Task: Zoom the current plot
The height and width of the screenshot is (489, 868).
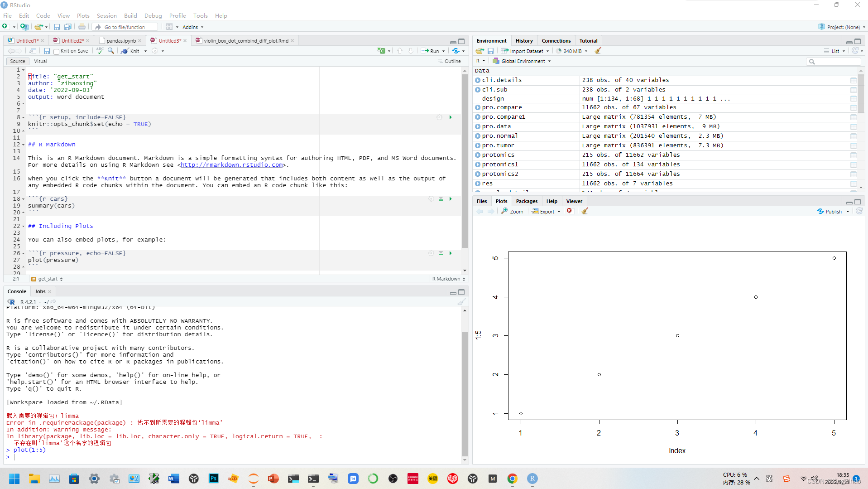Action: click(x=512, y=211)
